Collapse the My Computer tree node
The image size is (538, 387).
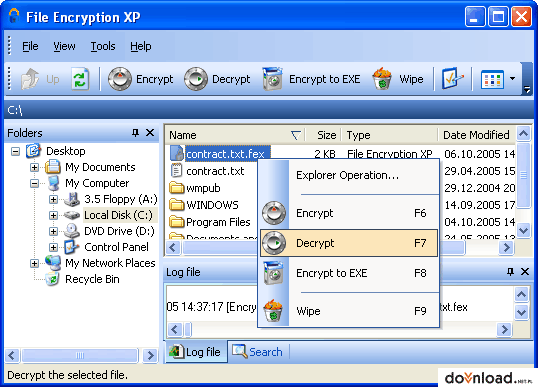[34, 183]
